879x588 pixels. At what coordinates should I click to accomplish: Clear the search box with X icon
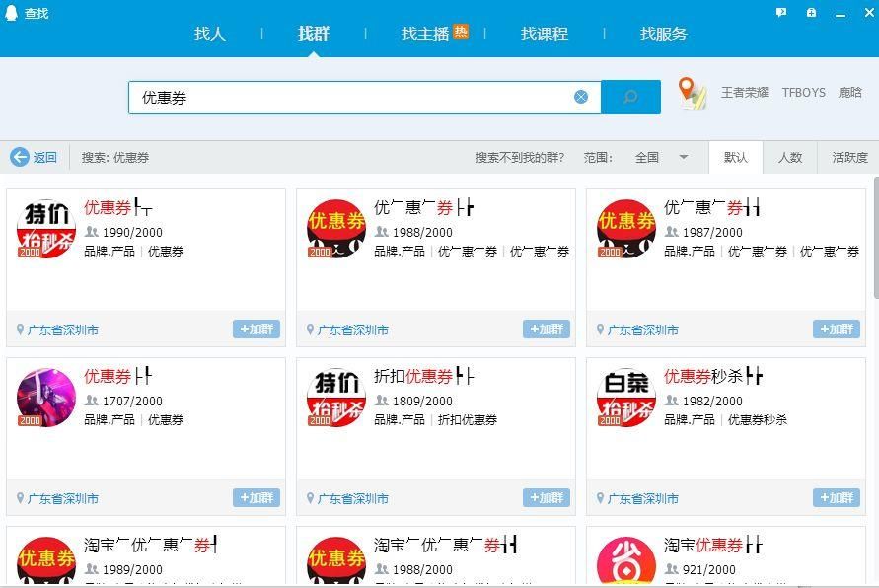581,97
